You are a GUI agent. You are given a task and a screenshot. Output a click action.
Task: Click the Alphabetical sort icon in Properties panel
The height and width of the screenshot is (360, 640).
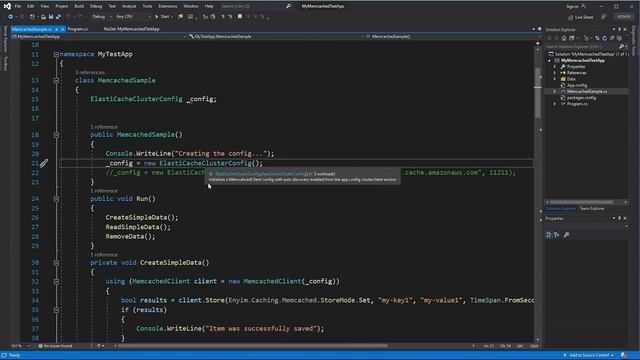[x=557, y=235]
